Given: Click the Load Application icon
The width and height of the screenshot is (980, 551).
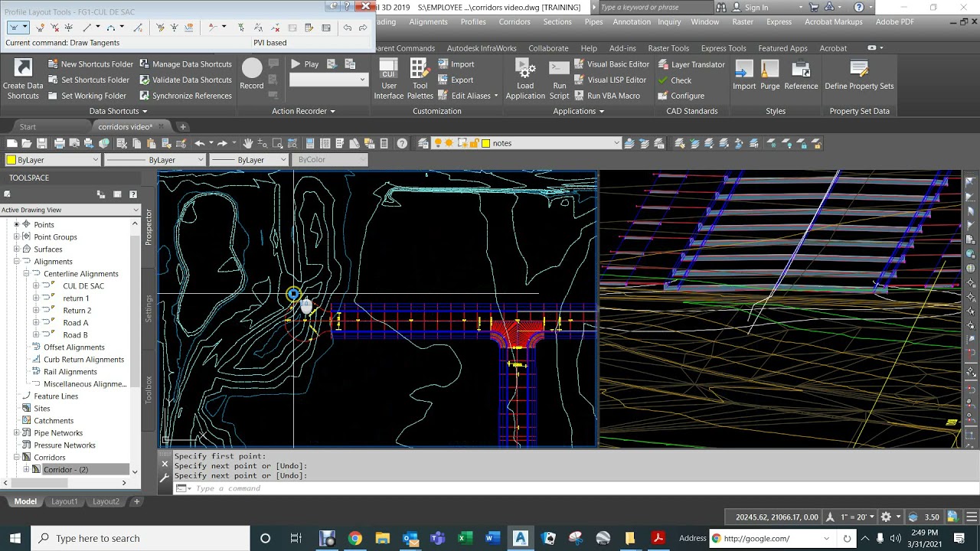Looking at the screenshot, I should pyautogui.click(x=525, y=80).
